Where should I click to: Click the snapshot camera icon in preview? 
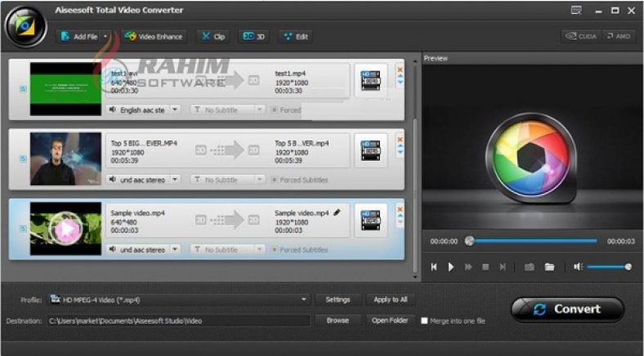529,267
